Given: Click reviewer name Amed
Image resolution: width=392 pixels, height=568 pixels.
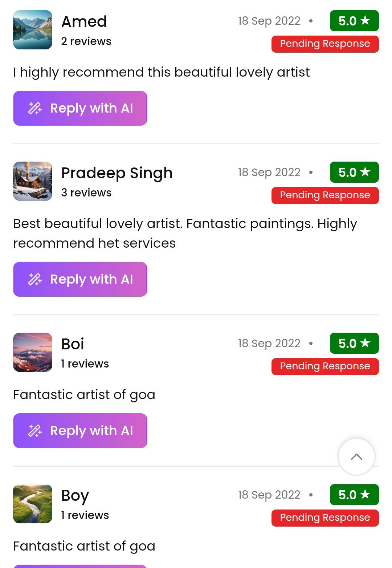Looking at the screenshot, I should tap(84, 22).
